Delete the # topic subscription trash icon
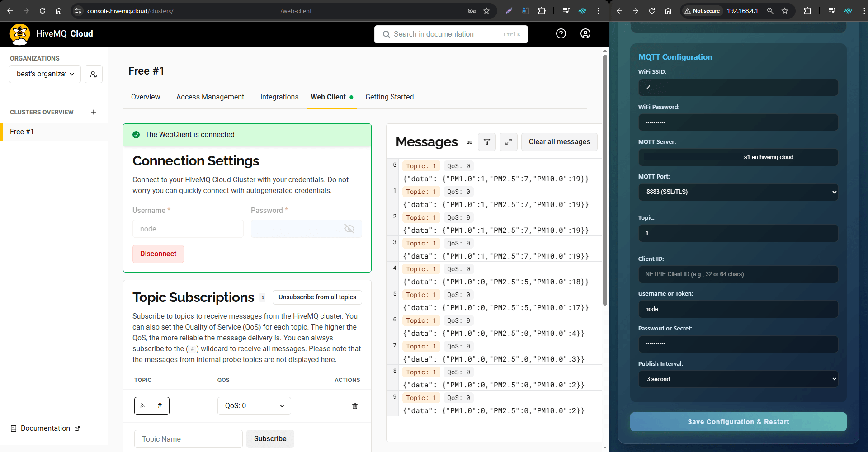Viewport: 868px width, 452px height. coord(355,406)
